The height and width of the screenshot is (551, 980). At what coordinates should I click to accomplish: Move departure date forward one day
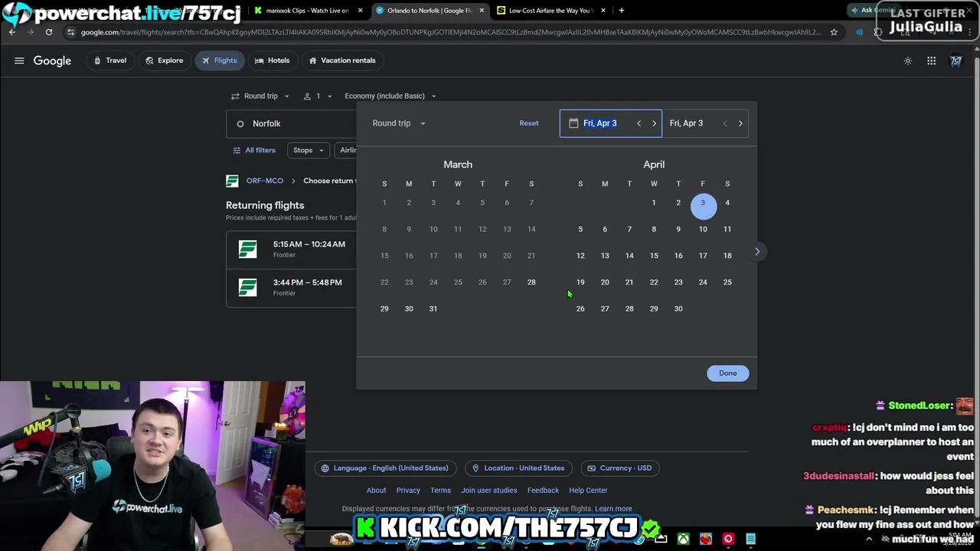click(654, 123)
